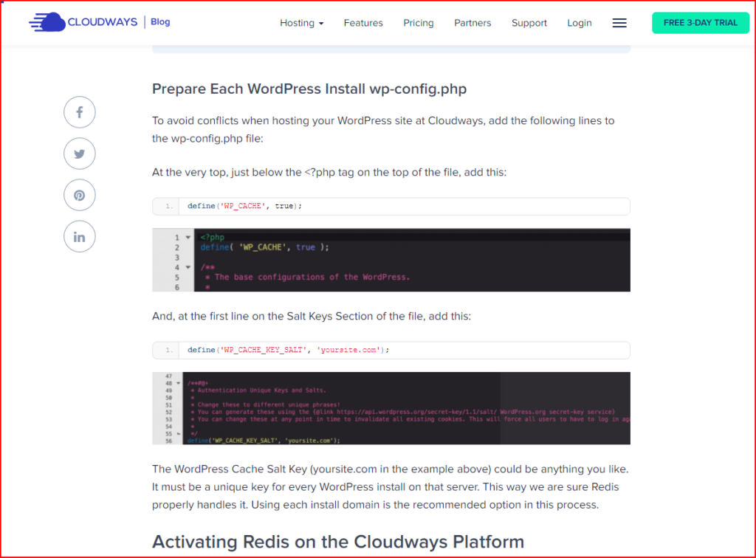
Task: Share the article on Twitter
Action: (x=80, y=154)
